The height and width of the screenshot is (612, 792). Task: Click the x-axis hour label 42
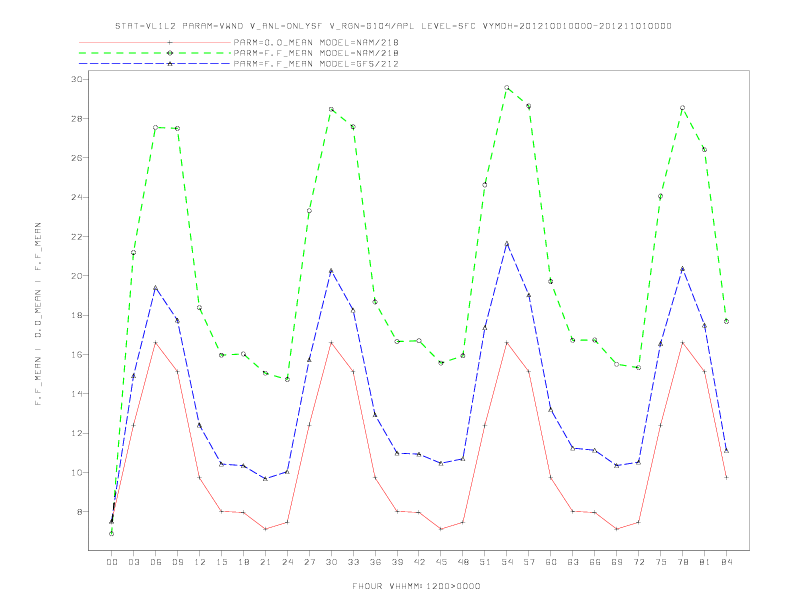[x=419, y=562]
